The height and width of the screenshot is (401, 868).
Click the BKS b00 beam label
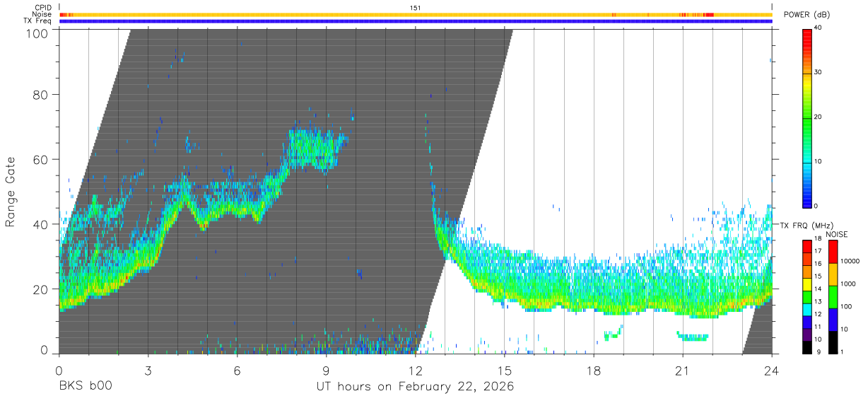point(86,387)
